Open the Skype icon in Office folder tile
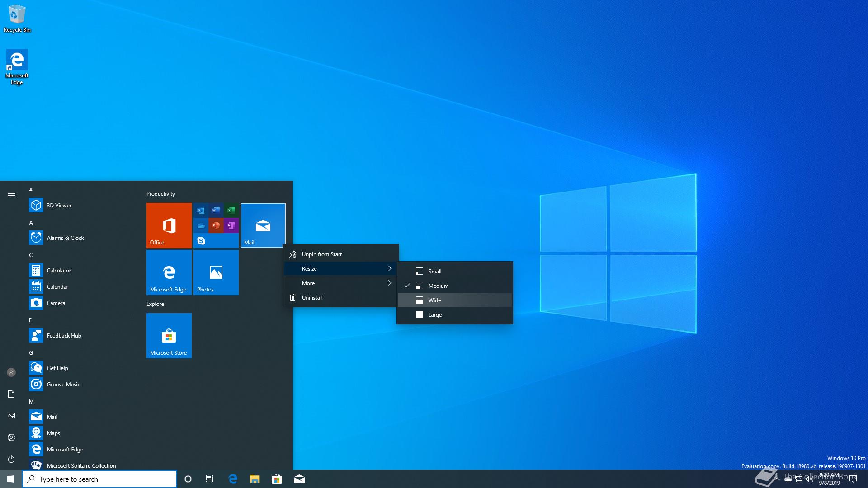The height and width of the screenshot is (488, 868). click(201, 241)
